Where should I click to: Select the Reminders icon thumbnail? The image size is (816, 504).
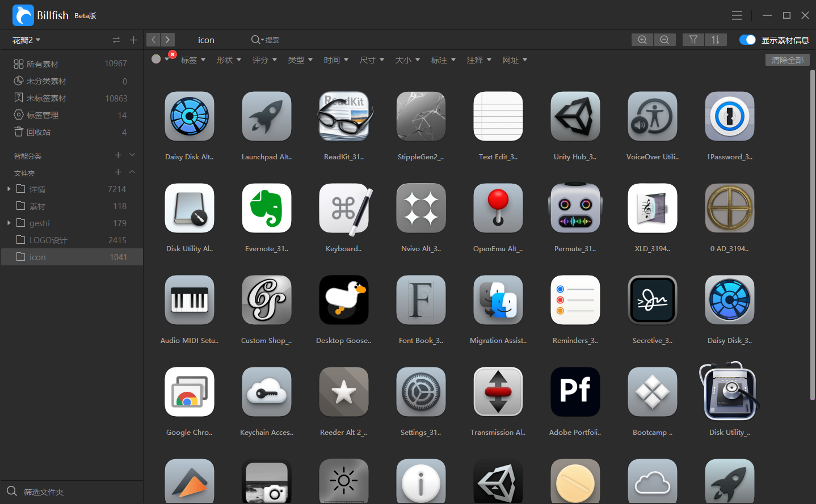pyautogui.click(x=575, y=300)
